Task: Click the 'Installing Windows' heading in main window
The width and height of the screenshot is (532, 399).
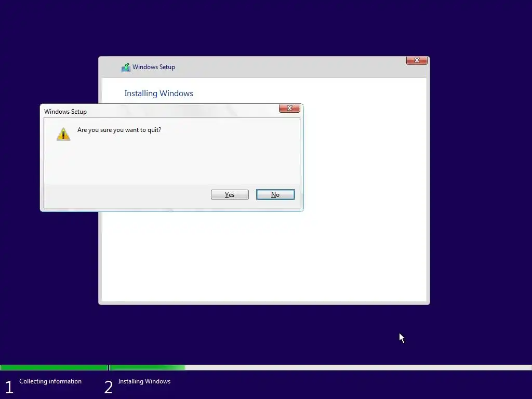Action: click(158, 94)
